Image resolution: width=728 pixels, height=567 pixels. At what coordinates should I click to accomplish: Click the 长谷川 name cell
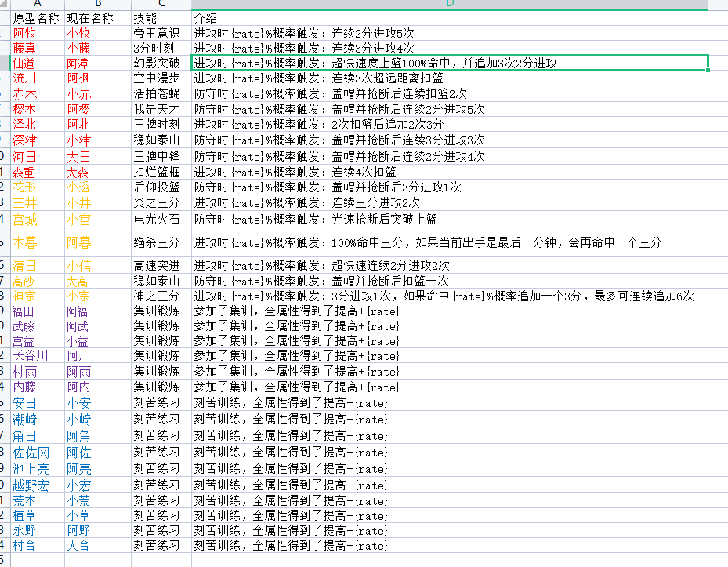(x=38, y=355)
